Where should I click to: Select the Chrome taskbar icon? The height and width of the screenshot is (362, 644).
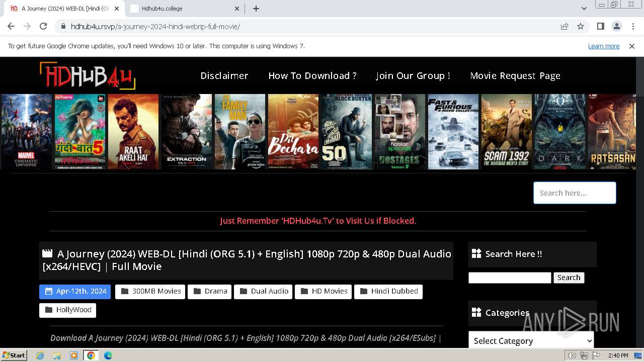pyautogui.click(x=91, y=355)
